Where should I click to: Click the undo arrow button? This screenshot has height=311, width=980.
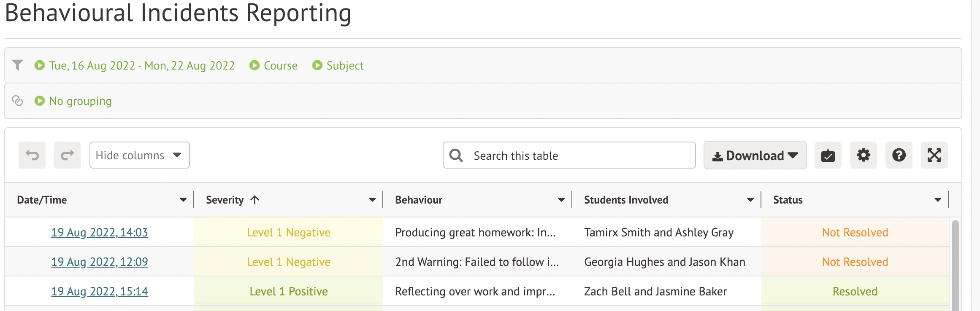coord(32,155)
